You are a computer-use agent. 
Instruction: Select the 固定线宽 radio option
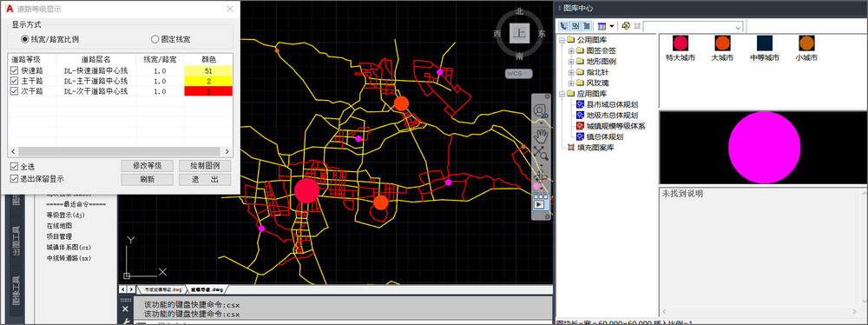[155, 39]
